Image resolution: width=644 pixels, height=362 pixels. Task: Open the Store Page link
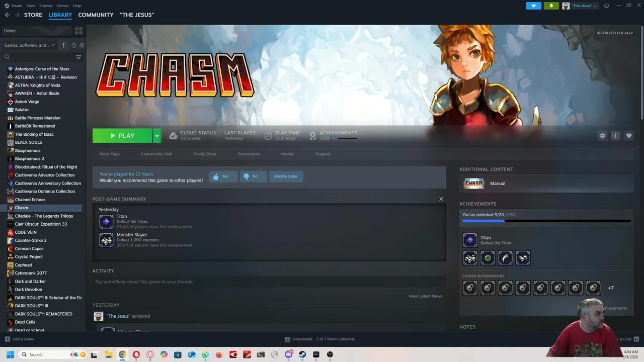click(x=109, y=154)
